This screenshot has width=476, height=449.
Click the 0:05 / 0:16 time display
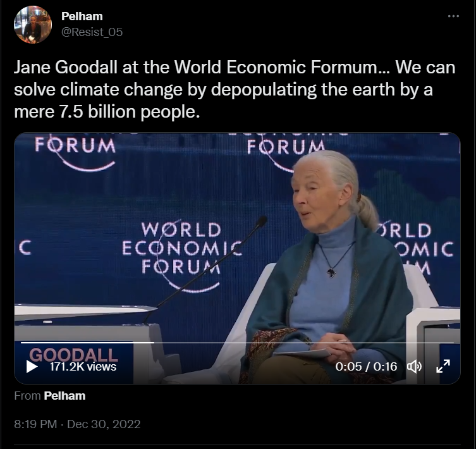tap(366, 366)
